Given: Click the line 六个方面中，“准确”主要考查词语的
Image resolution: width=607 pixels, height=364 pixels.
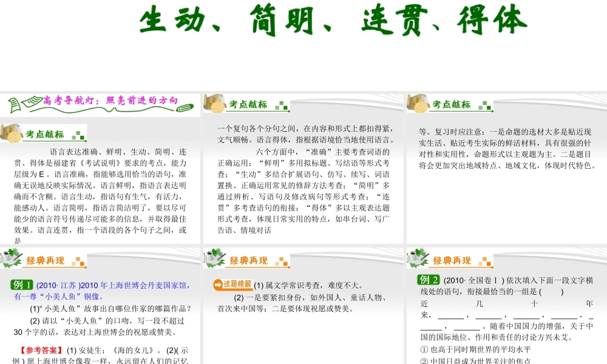Looking at the screenshot, I should point(322,152).
